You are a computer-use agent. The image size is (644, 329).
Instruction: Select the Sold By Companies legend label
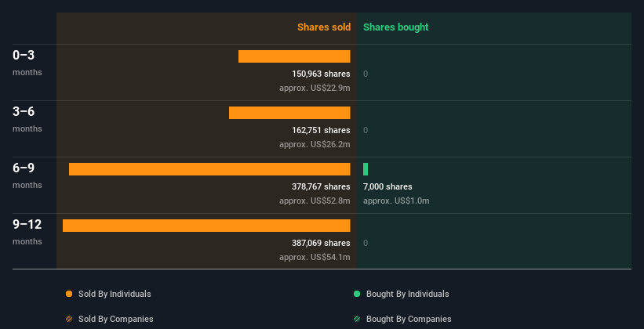[116, 319]
